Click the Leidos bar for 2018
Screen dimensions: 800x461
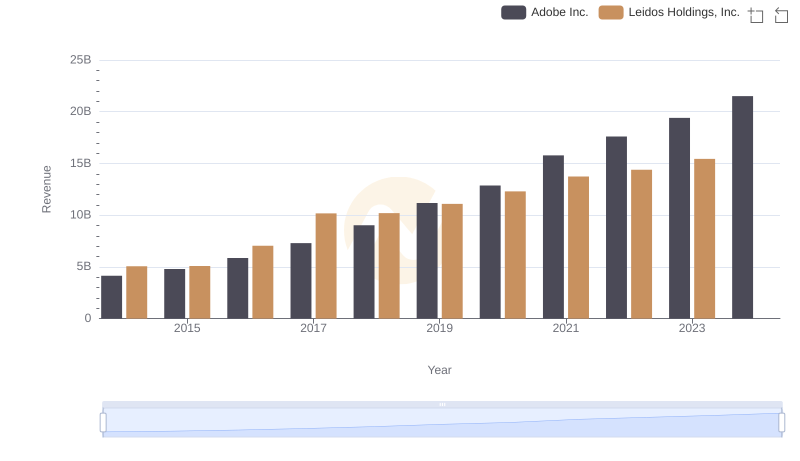389,266
